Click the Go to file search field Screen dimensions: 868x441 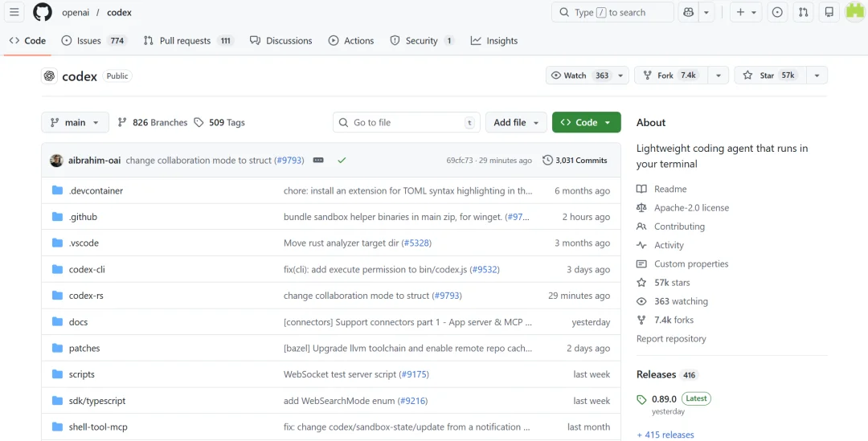tap(406, 123)
